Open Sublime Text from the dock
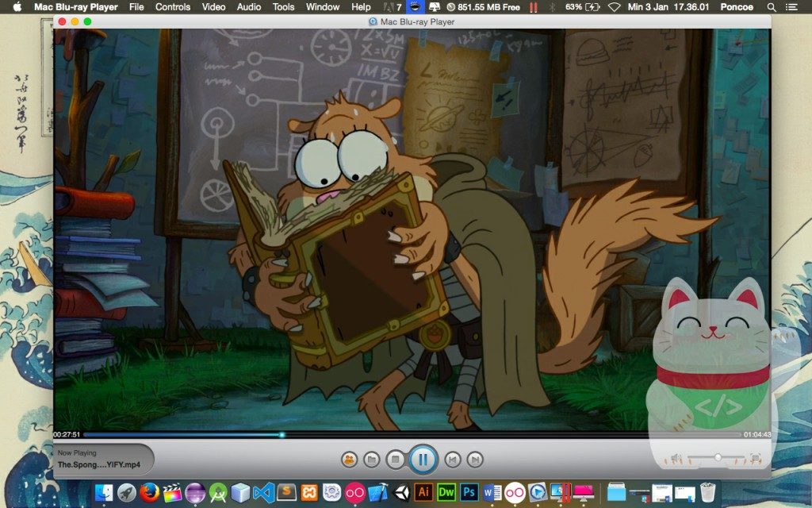 click(286, 492)
